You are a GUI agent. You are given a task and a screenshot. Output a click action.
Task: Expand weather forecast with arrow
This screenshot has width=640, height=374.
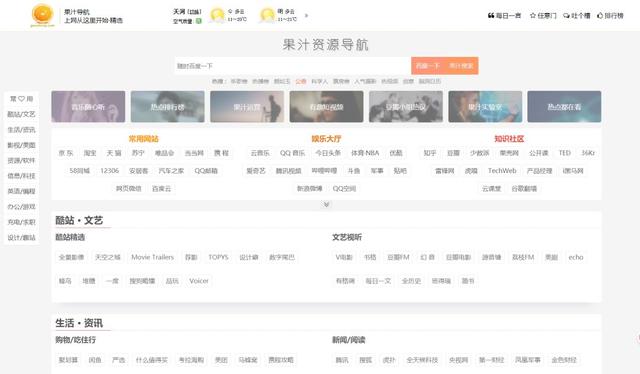[306, 16]
